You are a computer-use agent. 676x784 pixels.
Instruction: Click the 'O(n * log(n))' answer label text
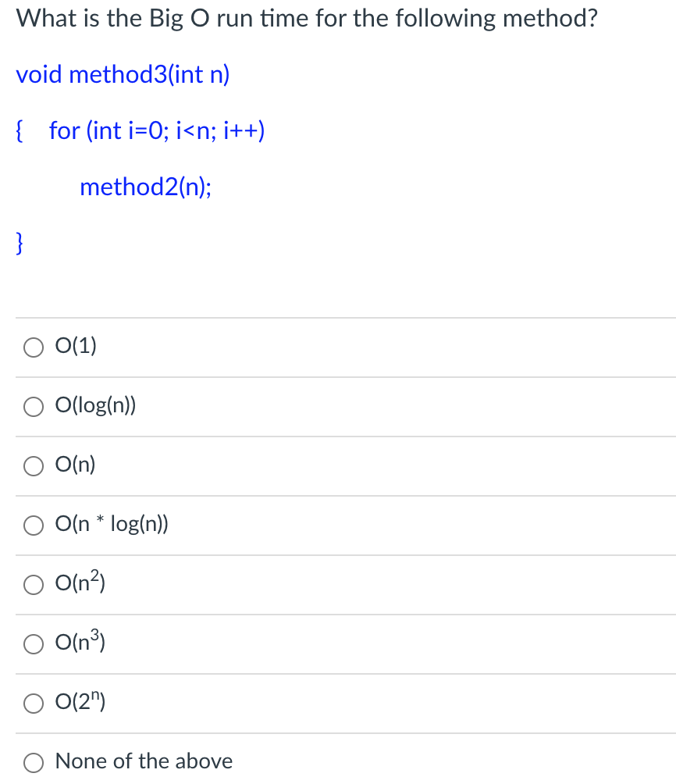(x=112, y=523)
